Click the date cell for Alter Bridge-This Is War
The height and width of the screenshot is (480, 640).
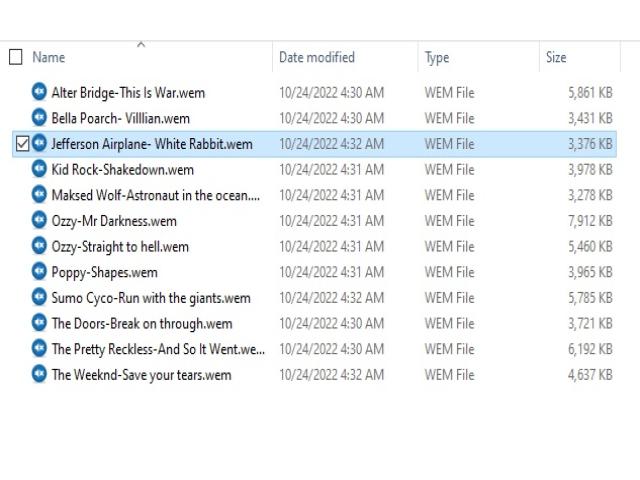pyautogui.click(x=331, y=93)
